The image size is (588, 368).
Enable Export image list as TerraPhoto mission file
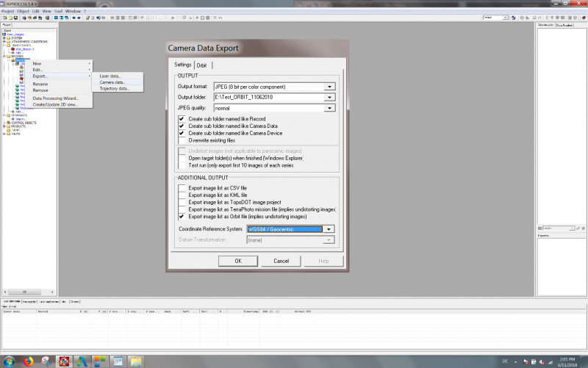tap(182, 209)
